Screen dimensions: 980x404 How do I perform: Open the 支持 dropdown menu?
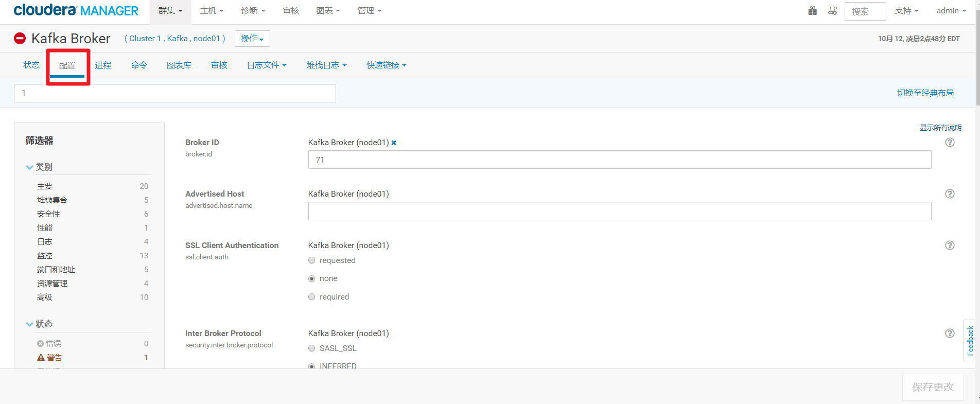tap(906, 11)
